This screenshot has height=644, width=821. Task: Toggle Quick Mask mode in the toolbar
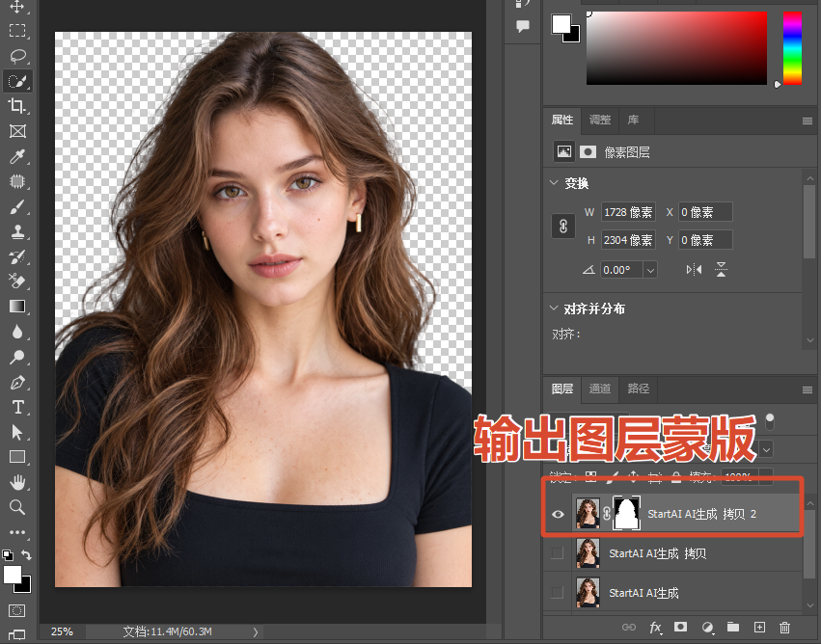coord(16,610)
